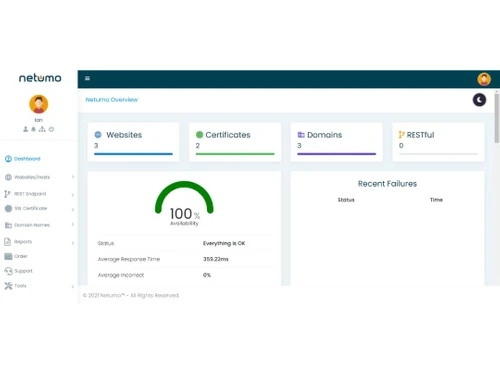
Task: Click the Domains card building icon
Action: 301,135
